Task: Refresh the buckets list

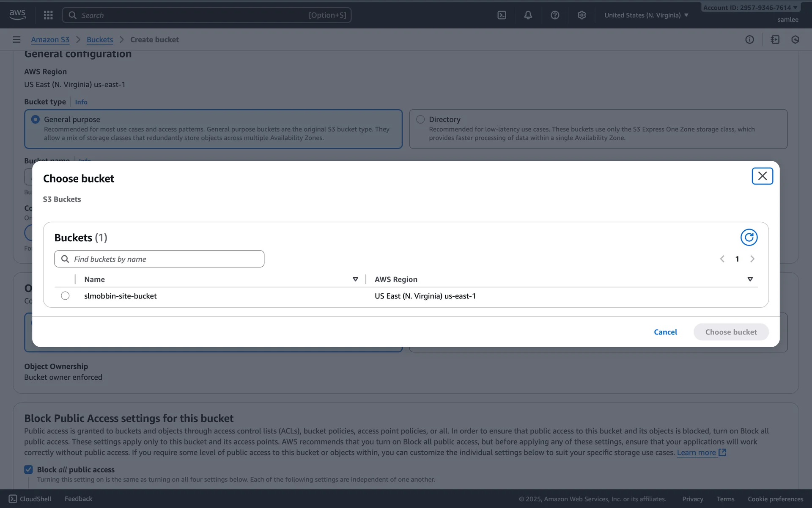Action: point(749,237)
